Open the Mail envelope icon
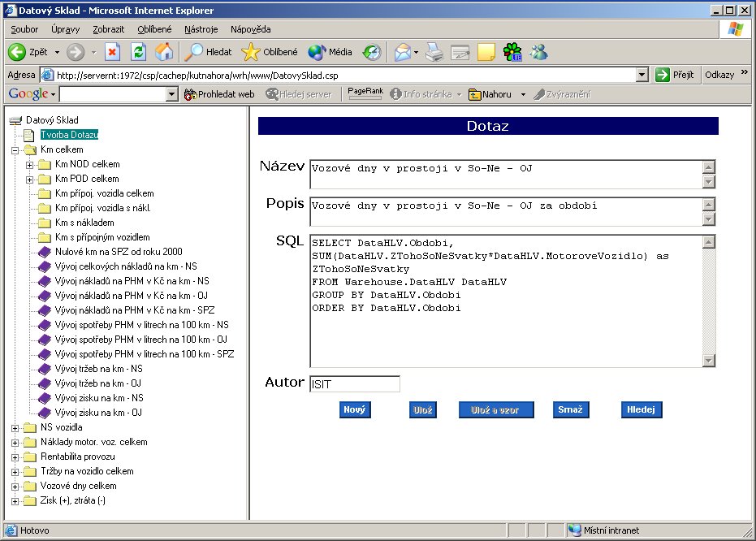This screenshot has width=756, height=541. (x=403, y=52)
